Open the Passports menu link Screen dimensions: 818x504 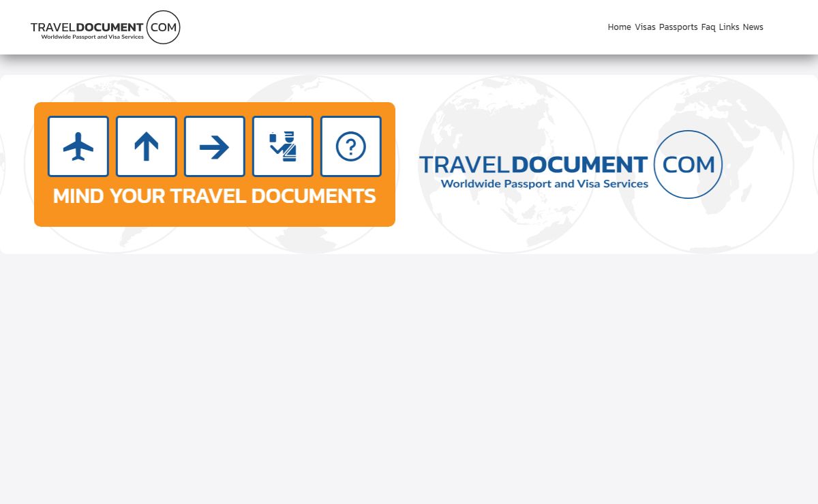pyautogui.click(x=678, y=27)
